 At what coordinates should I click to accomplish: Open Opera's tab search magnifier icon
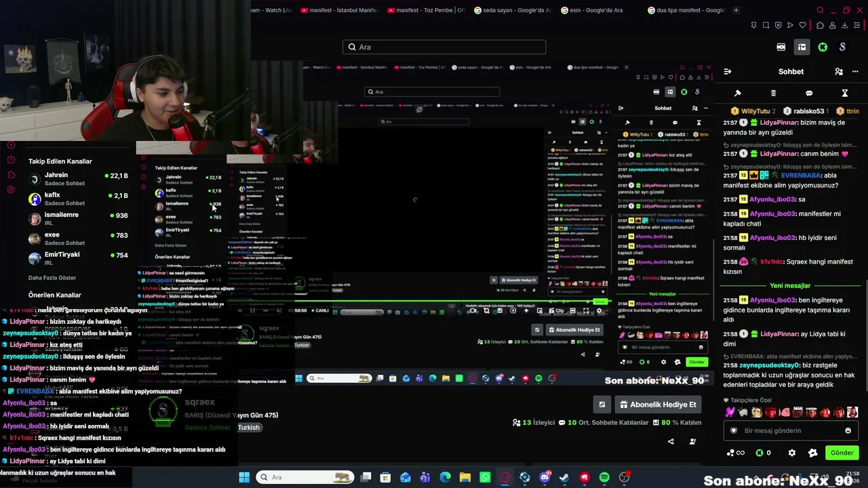(820, 10)
